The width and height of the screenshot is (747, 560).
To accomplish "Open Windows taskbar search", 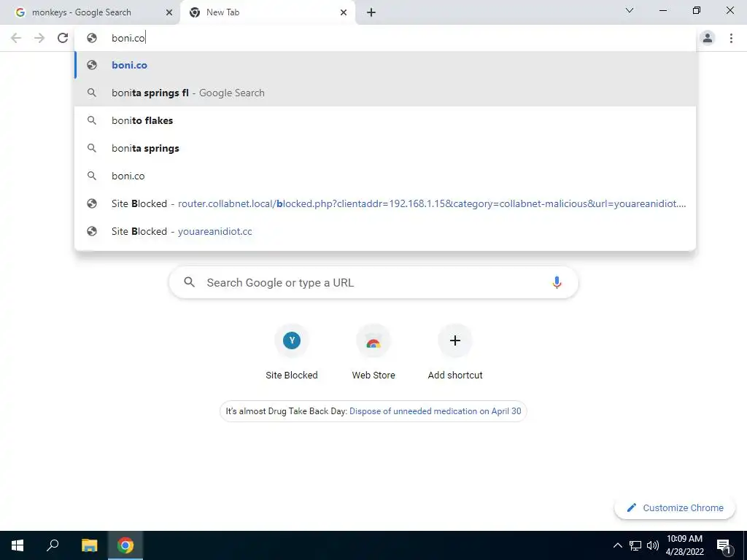I will (53, 545).
